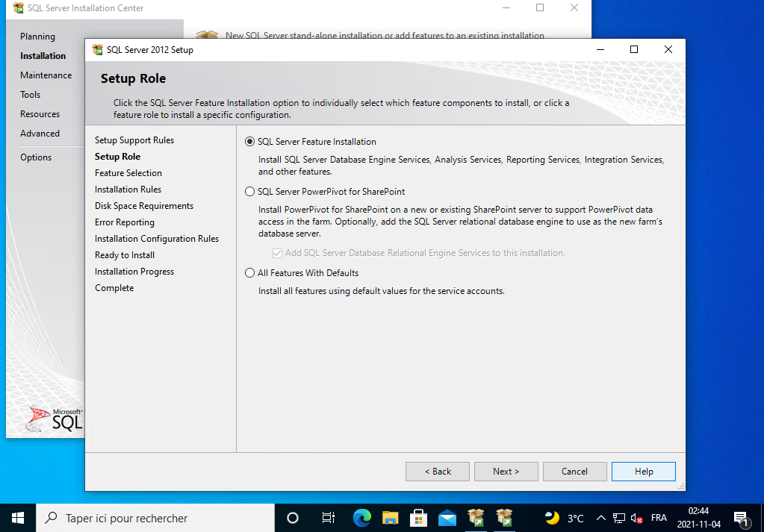Screen dimensions: 764x532
Task: Click the Next button
Action: coord(506,472)
